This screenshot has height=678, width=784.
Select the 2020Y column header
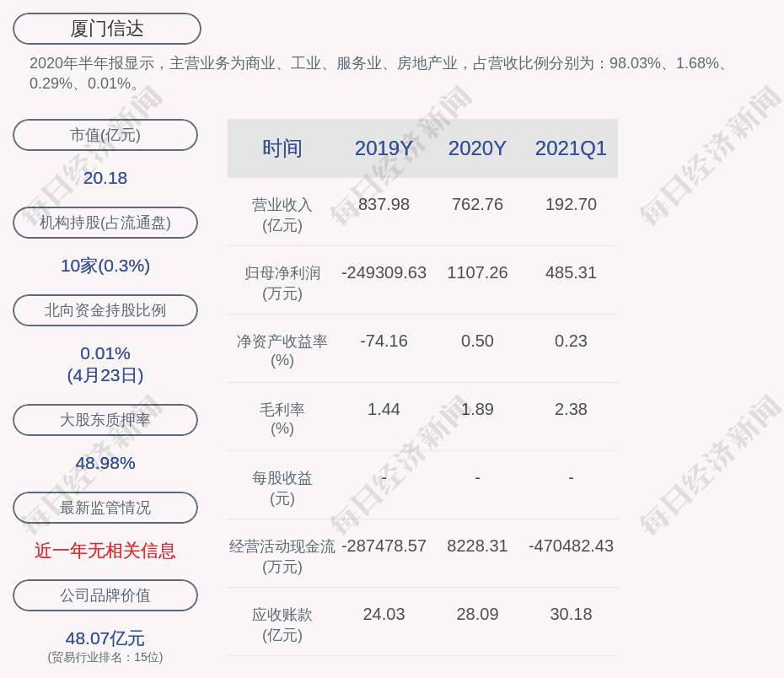point(477,148)
